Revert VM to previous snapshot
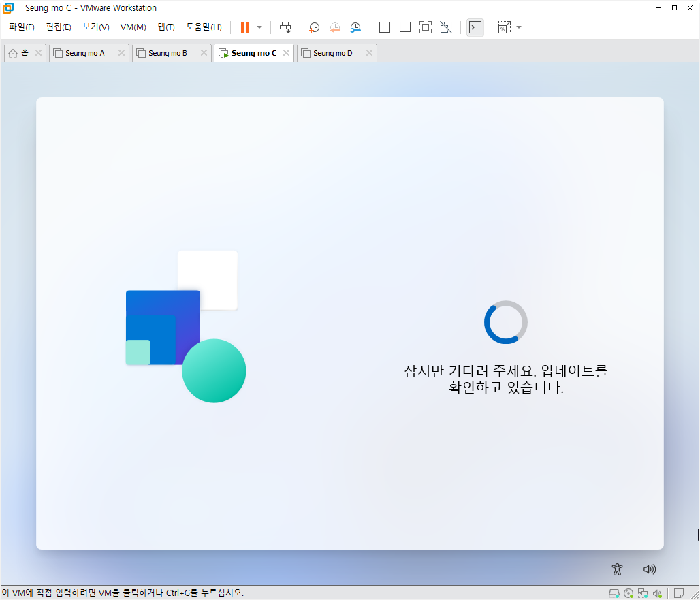 335,27
